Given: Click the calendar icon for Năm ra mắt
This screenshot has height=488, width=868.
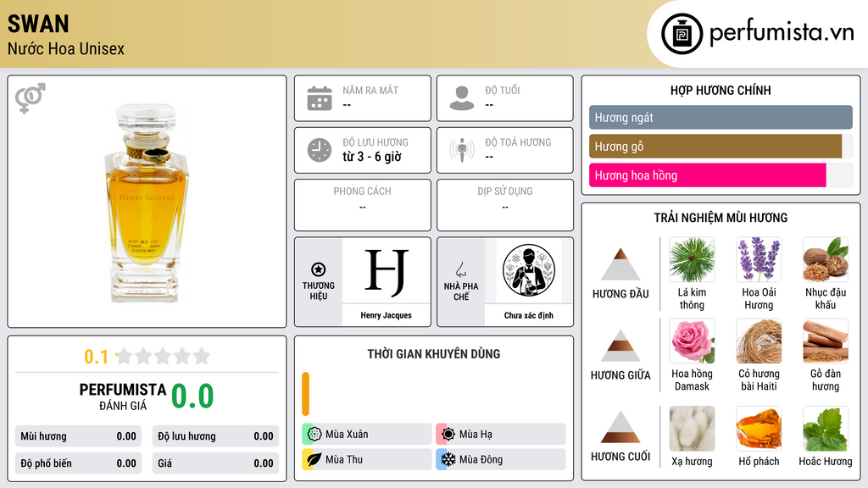Looking at the screenshot, I should [x=320, y=98].
